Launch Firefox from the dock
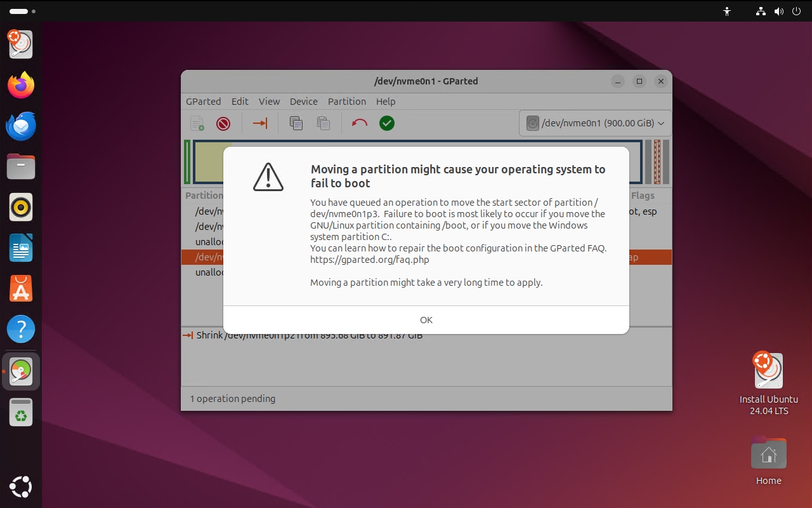The height and width of the screenshot is (508, 812). click(21, 85)
